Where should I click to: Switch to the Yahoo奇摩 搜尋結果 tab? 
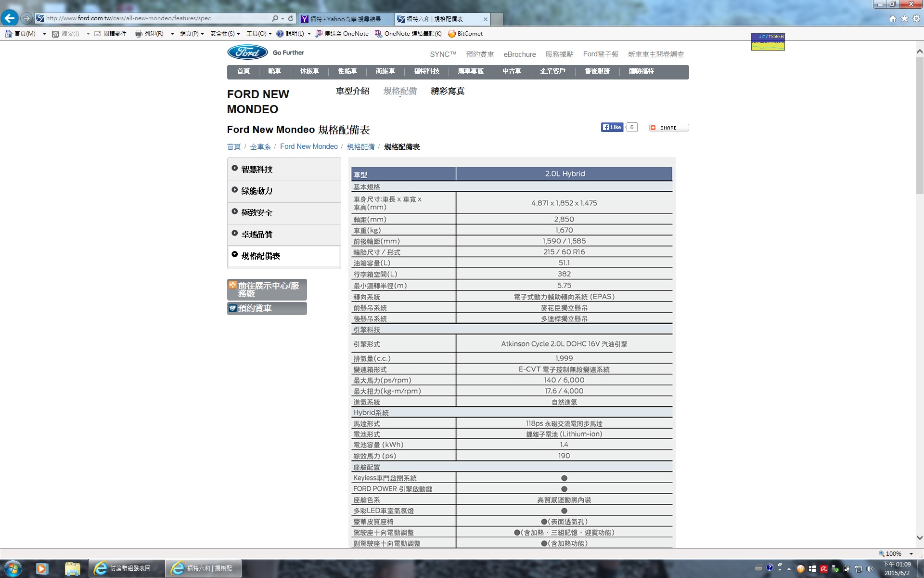coord(346,19)
